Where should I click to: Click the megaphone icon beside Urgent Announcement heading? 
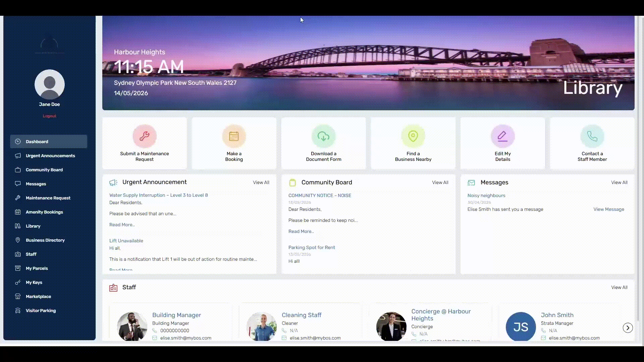click(x=113, y=182)
